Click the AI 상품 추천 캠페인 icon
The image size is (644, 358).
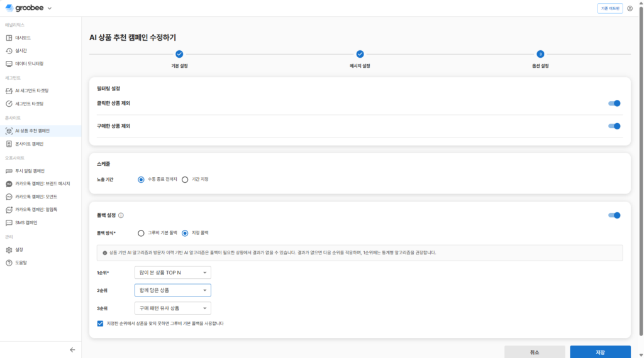tap(9, 131)
